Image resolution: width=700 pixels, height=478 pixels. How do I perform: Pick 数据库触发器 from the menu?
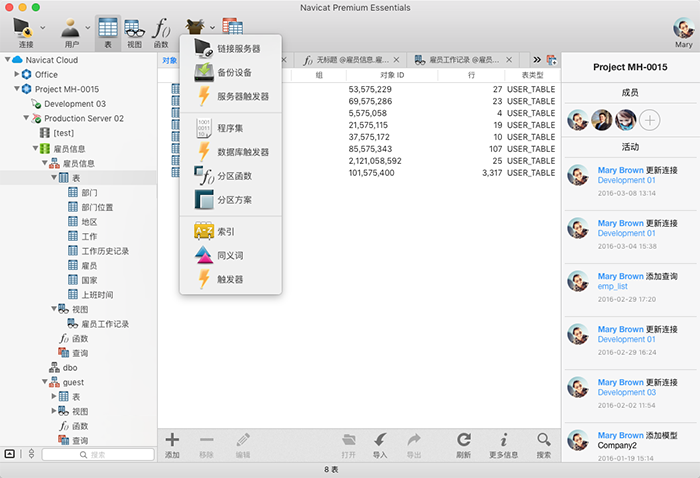(230, 152)
